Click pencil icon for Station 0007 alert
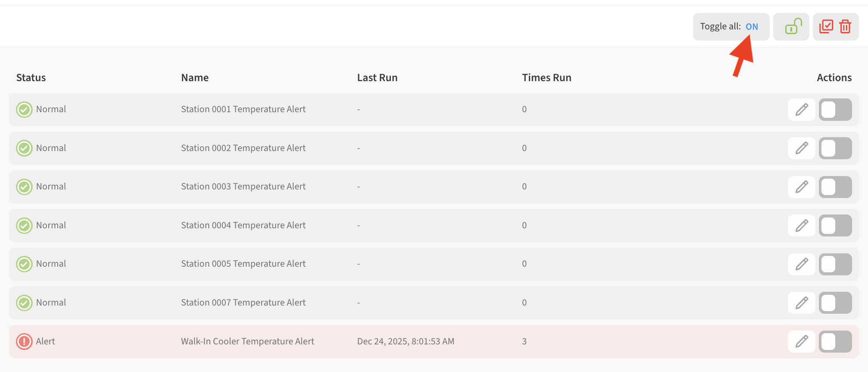The width and height of the screenshot is (868, 372). pyautogui.click(x=801, y=303)
